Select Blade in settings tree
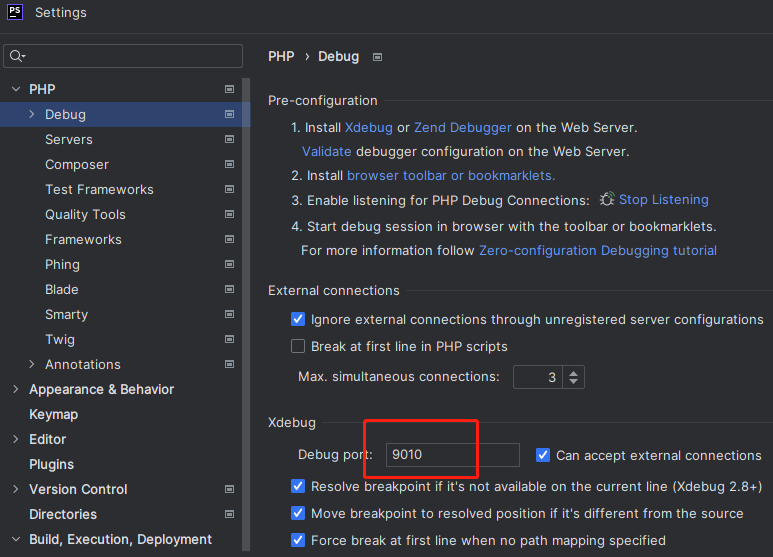Image resolution: width=773 pixels, height=557 pixels. 62,289
